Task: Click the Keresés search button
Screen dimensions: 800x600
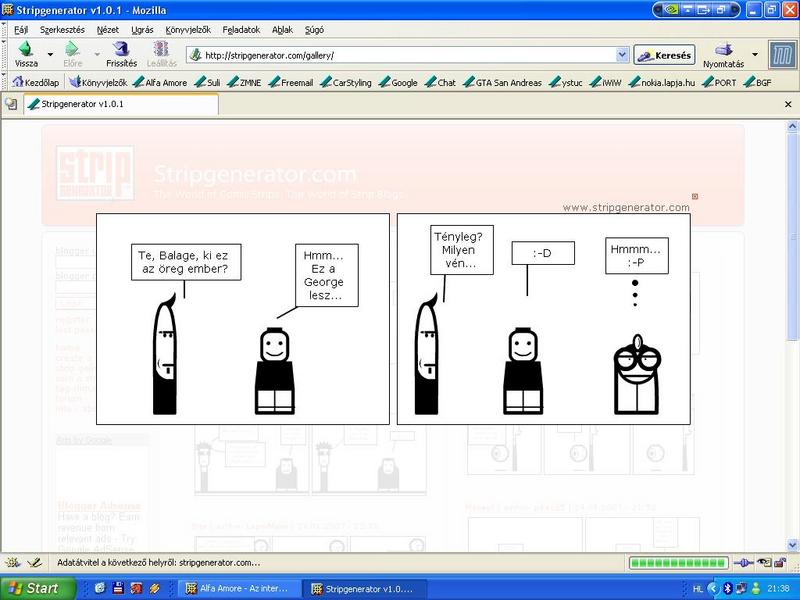Action: (x=664, y=55)
